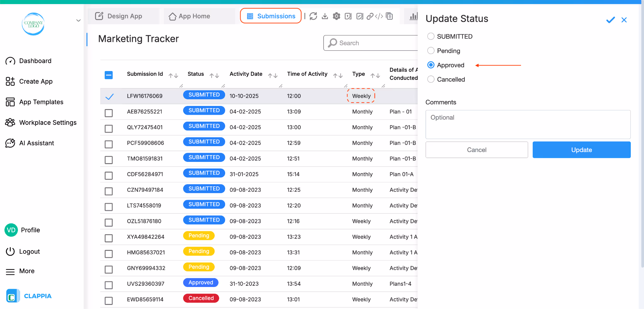Click the embed code icon
Image resolution: width=644 pixels, height=309 pixels.
coord(379,16)
